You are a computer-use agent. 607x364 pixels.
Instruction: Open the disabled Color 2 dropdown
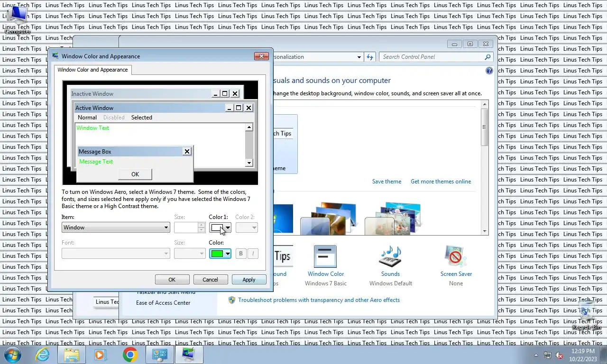pyautogui.click(x=247, y=227)
